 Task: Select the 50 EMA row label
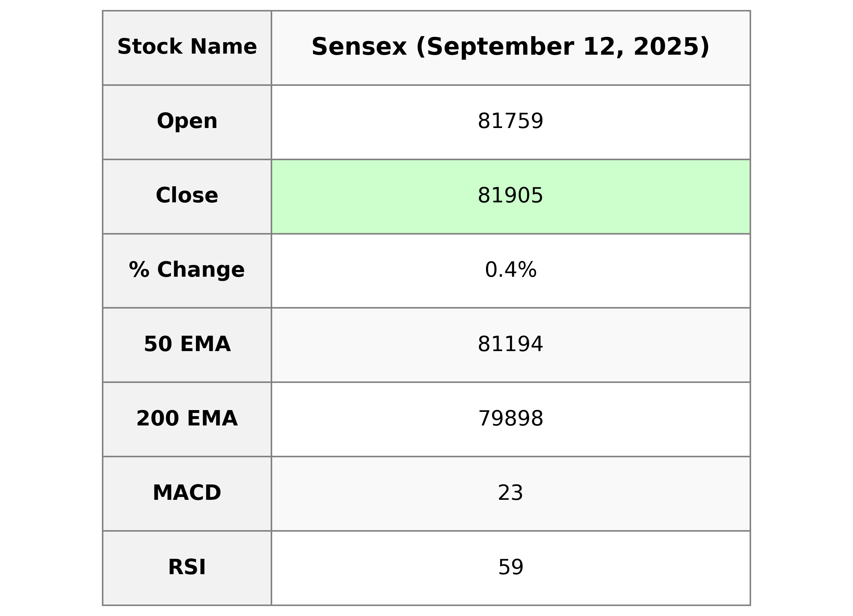(x=187, y=344)
